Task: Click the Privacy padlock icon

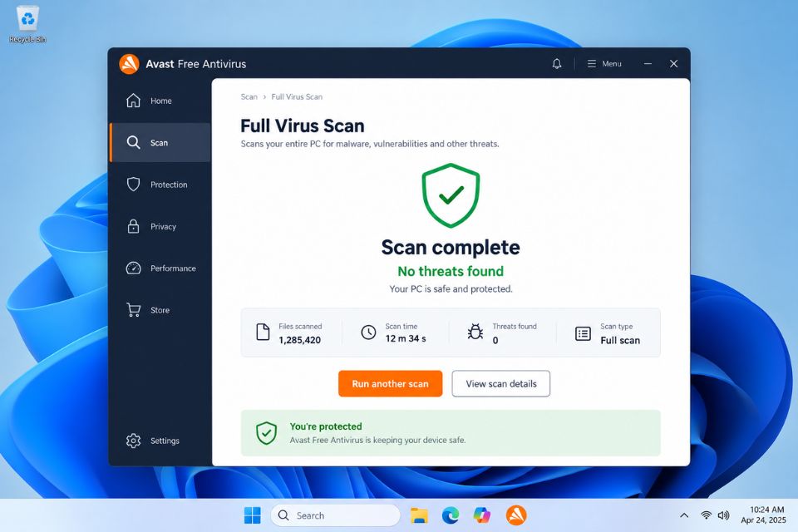Action: coord(133,226)
